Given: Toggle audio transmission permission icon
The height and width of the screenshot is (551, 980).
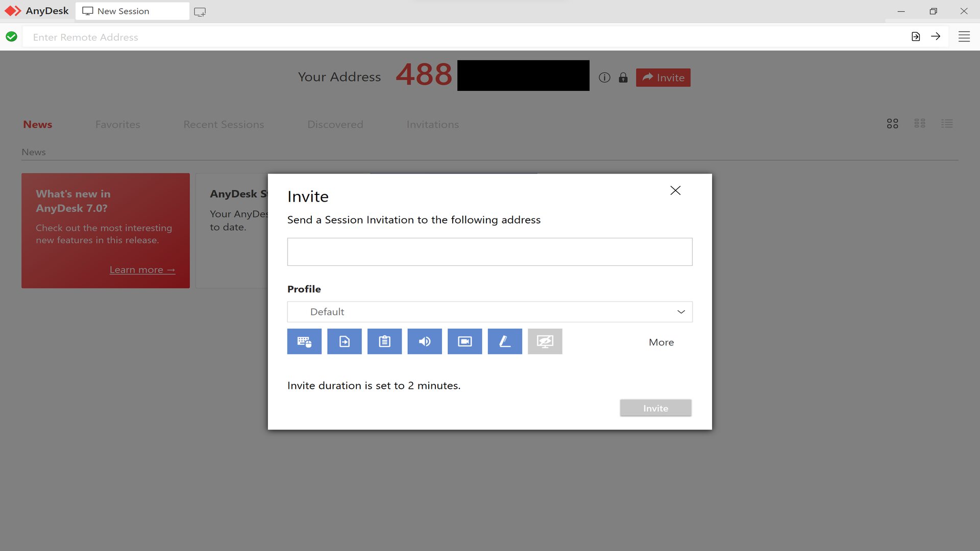Looking at the screenshot, I should click(x=425, y=341).
